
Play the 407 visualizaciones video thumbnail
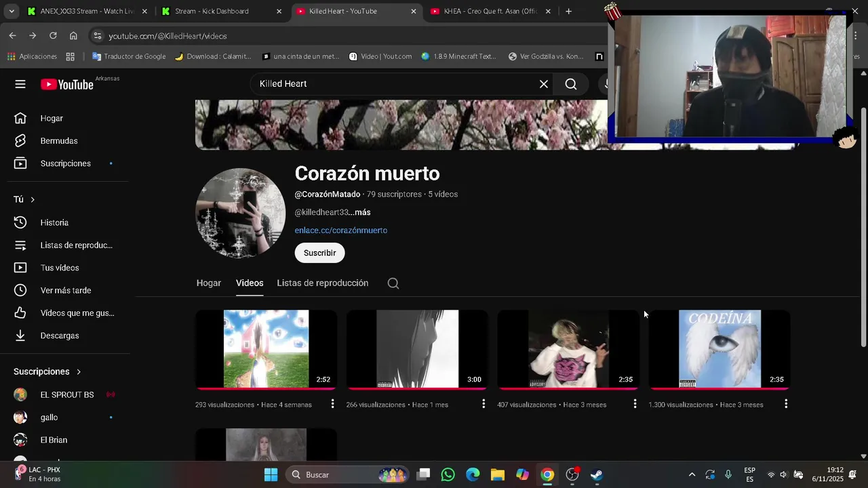tap(568, 349)
